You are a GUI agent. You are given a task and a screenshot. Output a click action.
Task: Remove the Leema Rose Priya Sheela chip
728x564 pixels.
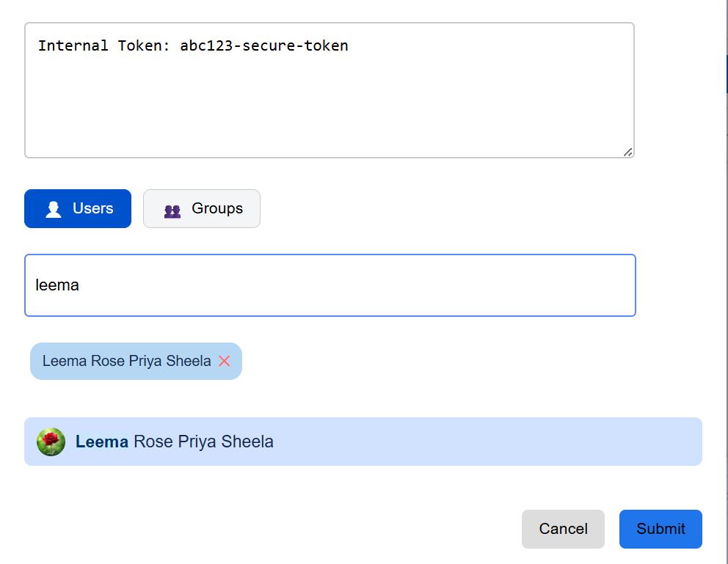pos(225,361)
